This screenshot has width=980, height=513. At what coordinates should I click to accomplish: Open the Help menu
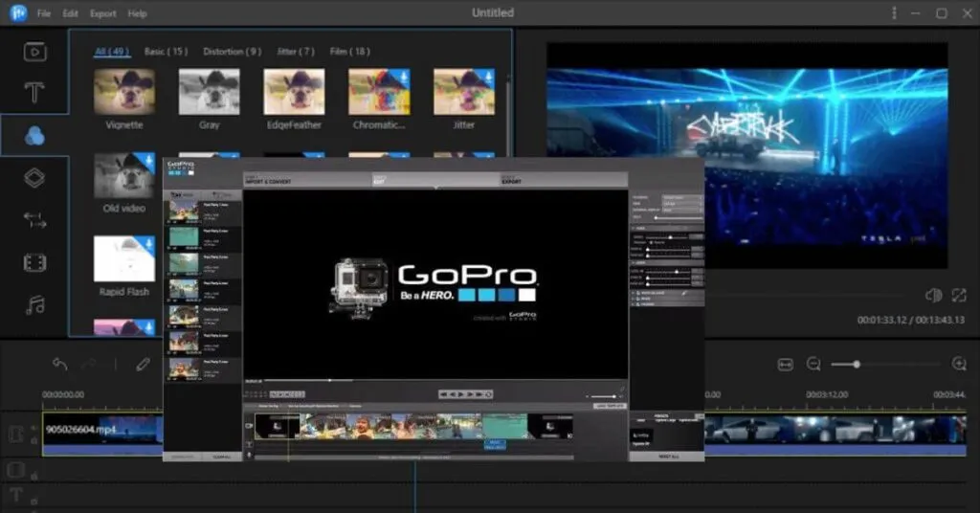coord(138,13)
